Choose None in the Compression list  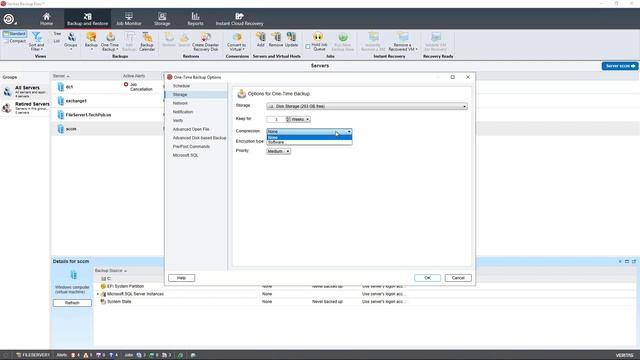309,138
